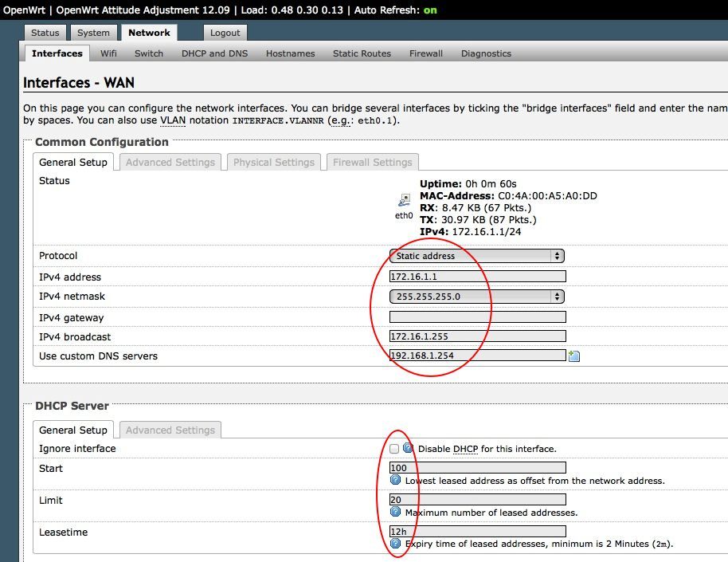Click the Logout tab
This screenshot has width=728, height=562.
(225, 33)
